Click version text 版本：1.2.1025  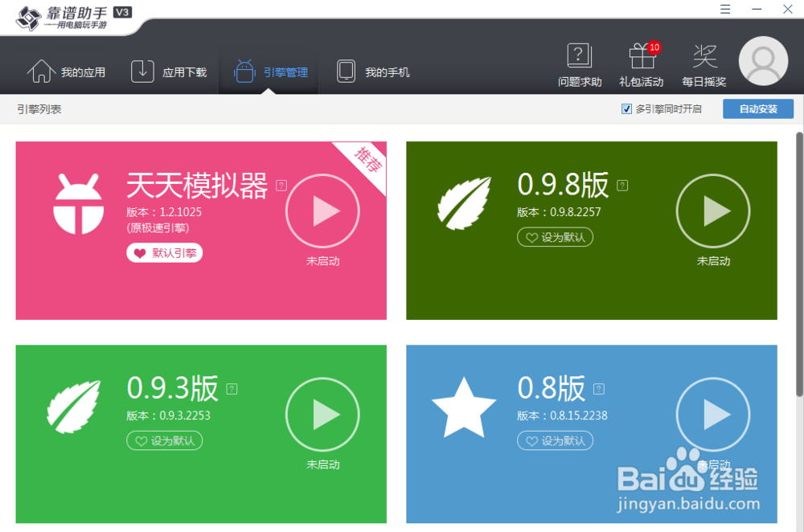164,211
